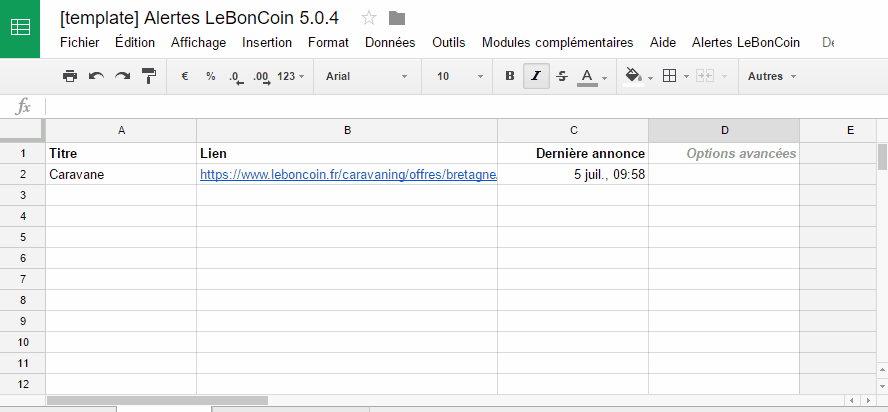Open the Édition menu
Viewport: 888px width, 412px height.
[x=135, y=43]
